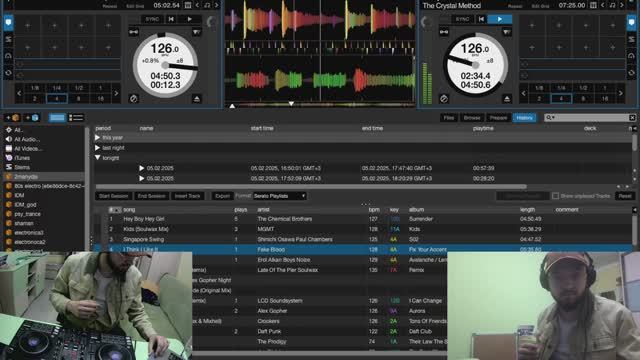640x360 pixels.
Task: Click the right deck censor icon
Action: tap(444, 99)
